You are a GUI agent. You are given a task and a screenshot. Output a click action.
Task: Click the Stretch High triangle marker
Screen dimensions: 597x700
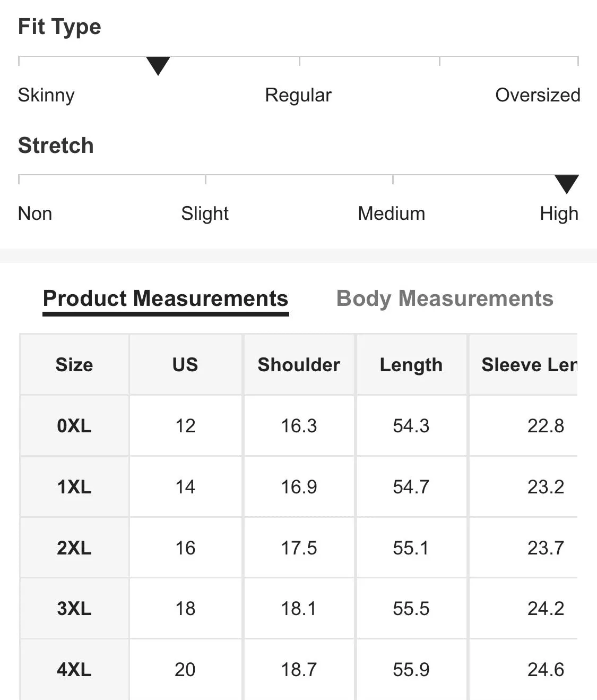point(566,184)
